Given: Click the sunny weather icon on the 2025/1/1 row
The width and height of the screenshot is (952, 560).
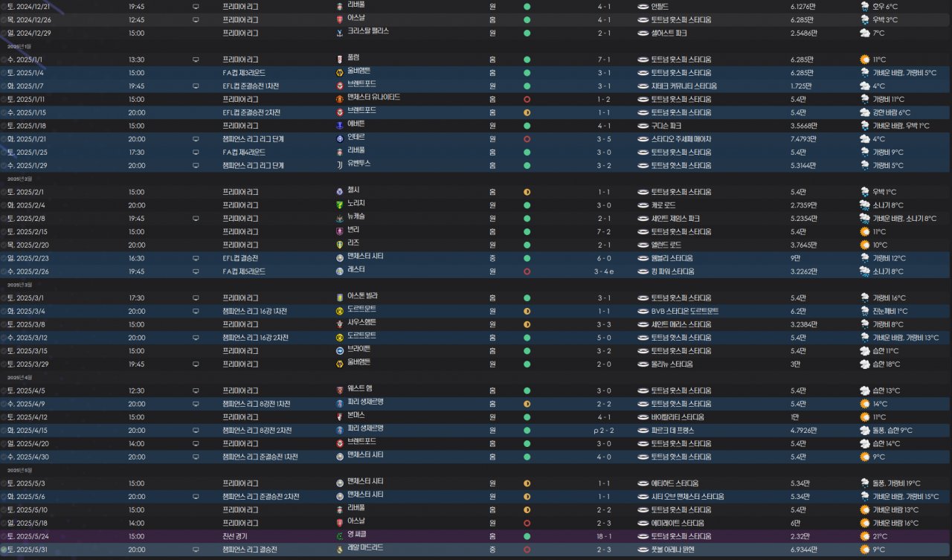Looking at the screenshot, I should [865, 59].
